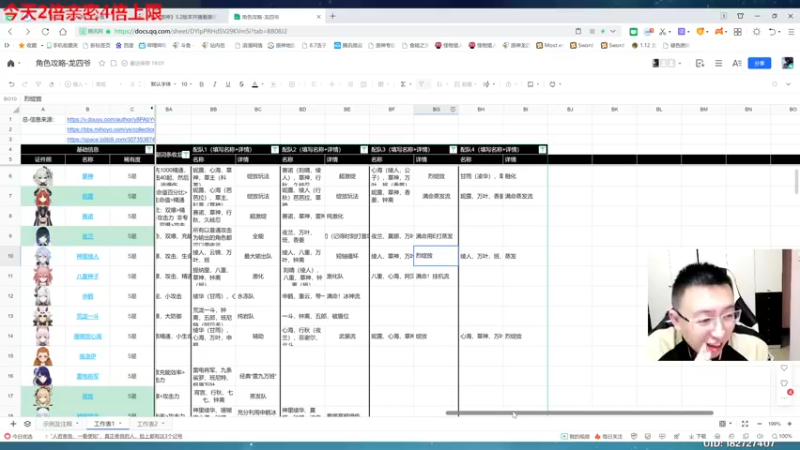Click the character name link in row 16

click(x=87, y=377)
